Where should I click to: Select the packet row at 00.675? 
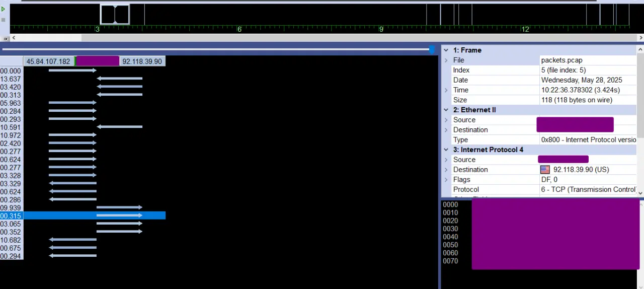(83, 248)
